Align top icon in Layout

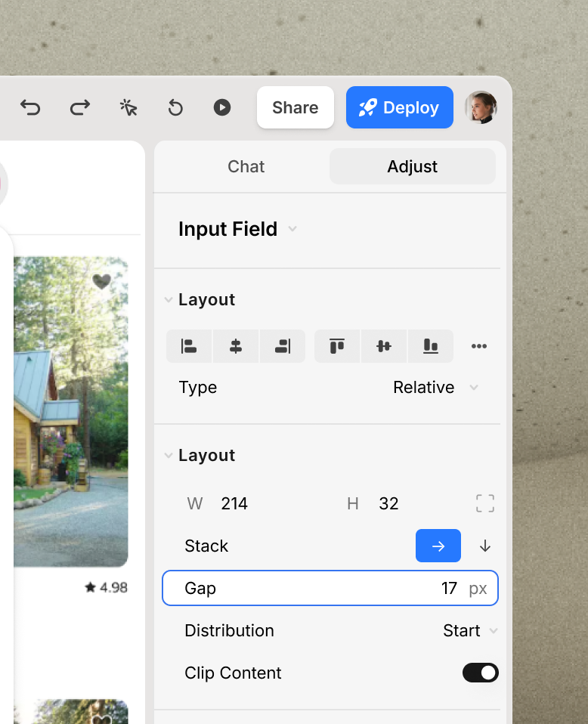click(337, 346)
